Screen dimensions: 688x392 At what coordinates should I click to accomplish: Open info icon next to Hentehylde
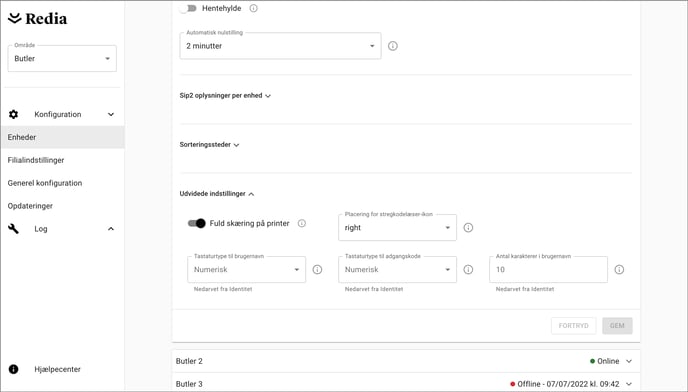pyautogui.click(x=254, y=8)
